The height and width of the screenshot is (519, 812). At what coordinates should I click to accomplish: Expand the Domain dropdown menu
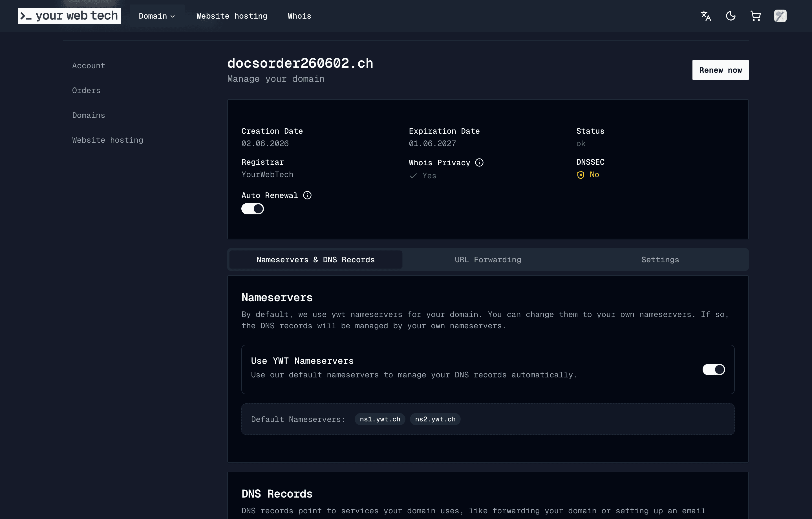coord(157,16)
